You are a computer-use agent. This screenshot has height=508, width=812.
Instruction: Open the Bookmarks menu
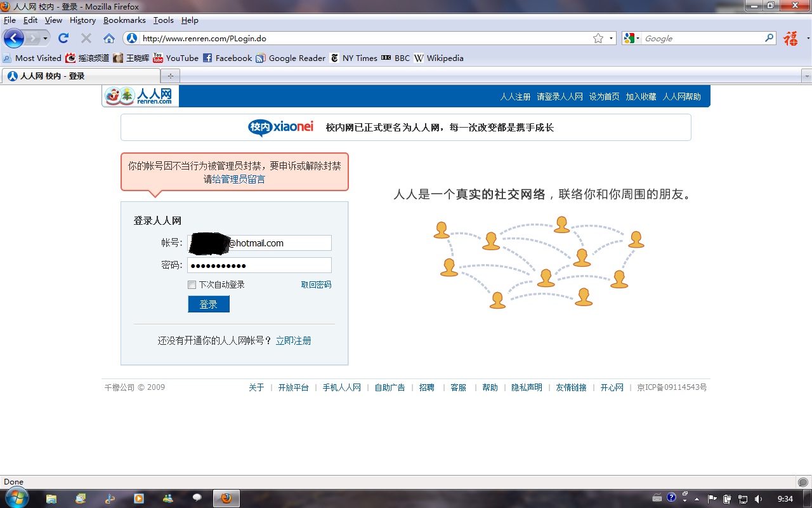(124, 20)
